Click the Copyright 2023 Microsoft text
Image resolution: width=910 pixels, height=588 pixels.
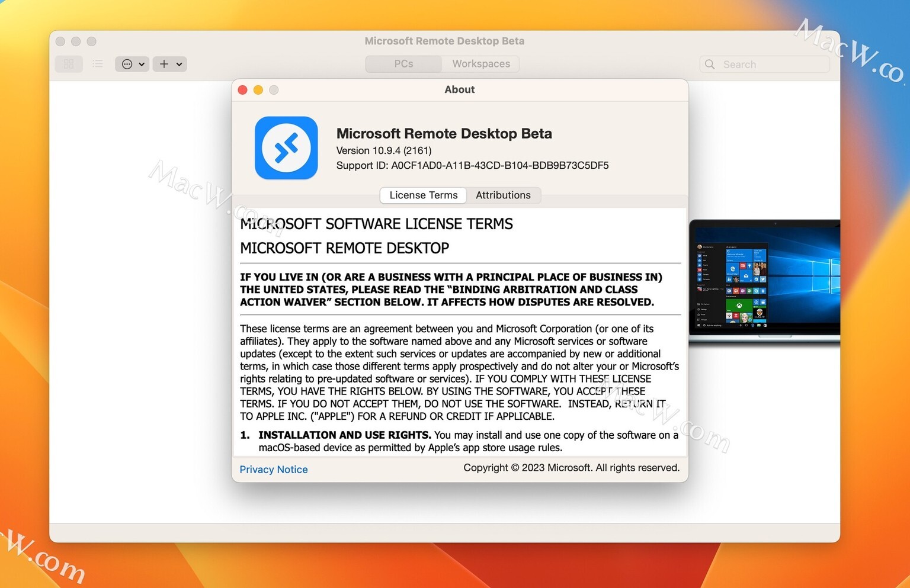click(571, 468)
